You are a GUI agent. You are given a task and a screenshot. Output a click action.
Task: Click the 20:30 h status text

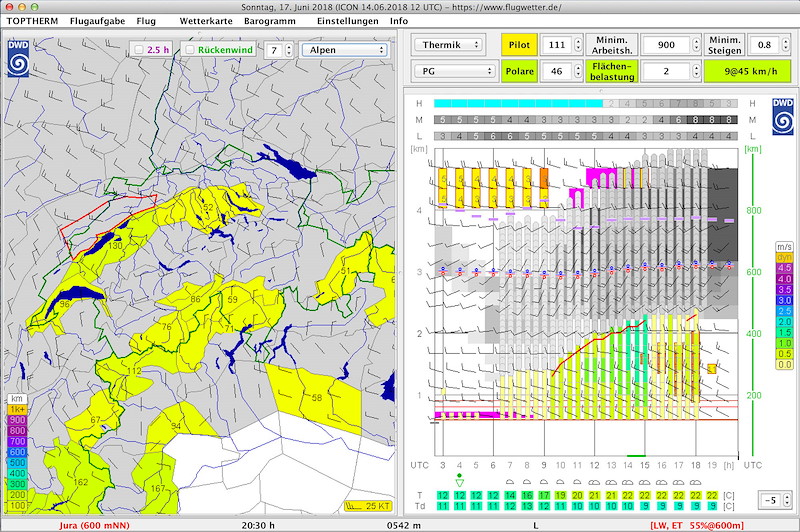point(258,525)
